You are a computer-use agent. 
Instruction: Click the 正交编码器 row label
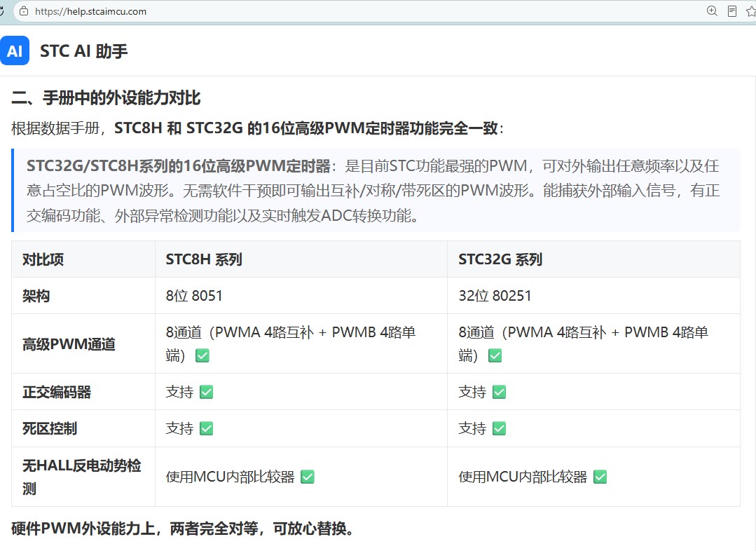tap(57, 393)
